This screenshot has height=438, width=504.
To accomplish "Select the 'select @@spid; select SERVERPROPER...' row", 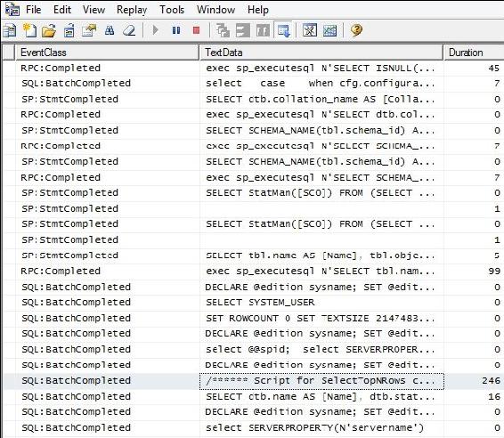I will click(x=253, y=349).
